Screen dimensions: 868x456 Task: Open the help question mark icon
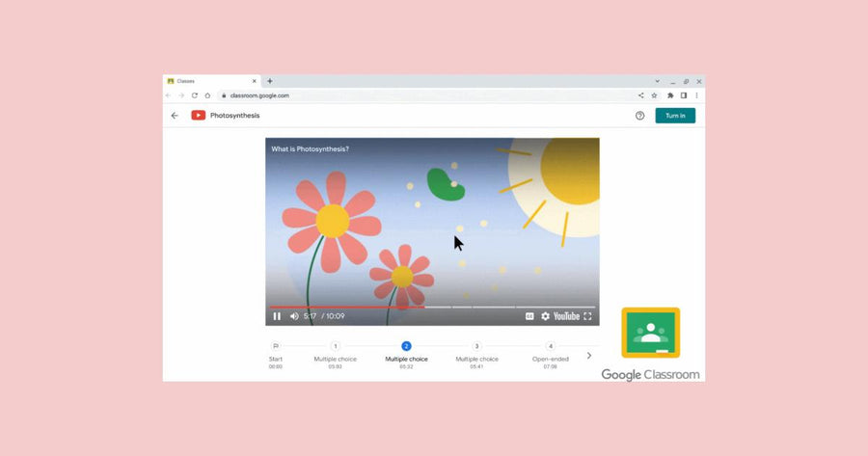pos(640,116)
